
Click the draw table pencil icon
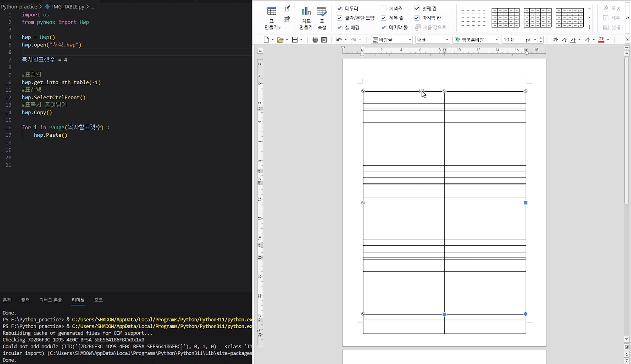[287, 8]
